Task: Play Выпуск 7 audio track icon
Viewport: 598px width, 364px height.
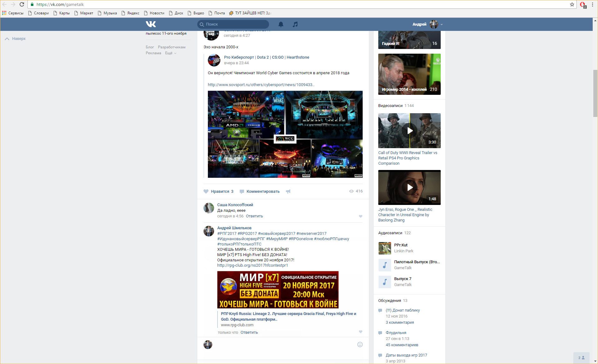Action: (385, 282)
